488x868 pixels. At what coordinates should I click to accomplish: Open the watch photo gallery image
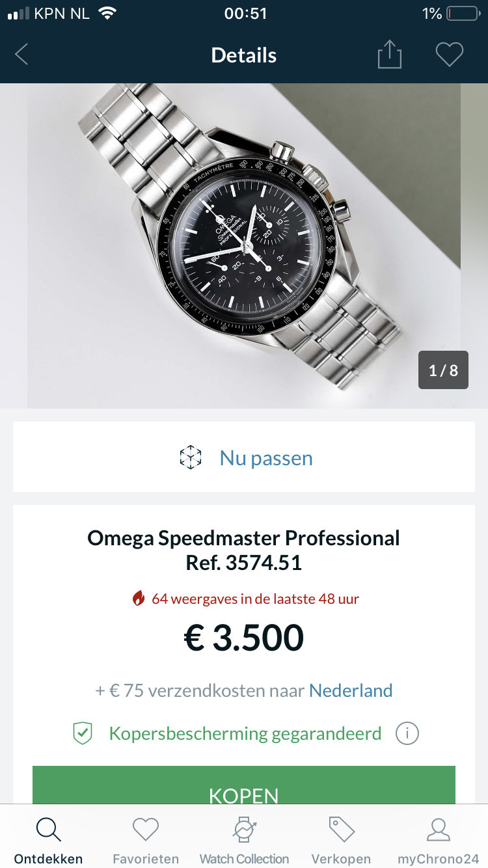pyautogui.click(x=244, y=245)
